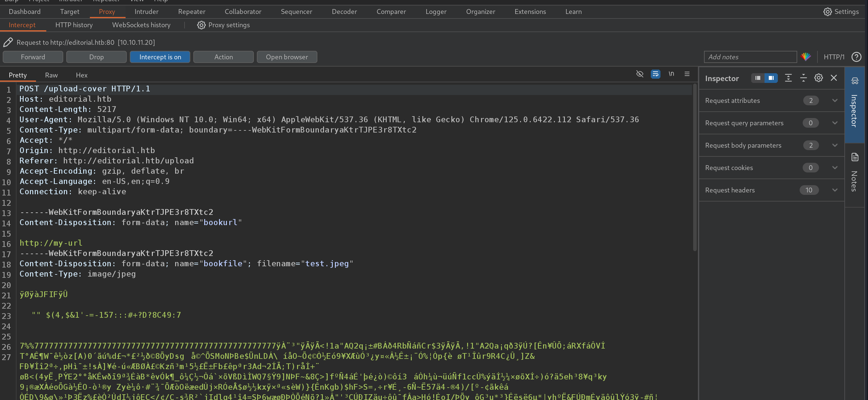The image size is (868, 400).
Task: Toggle the \n show newline characters button
Action: pos(671,74)
